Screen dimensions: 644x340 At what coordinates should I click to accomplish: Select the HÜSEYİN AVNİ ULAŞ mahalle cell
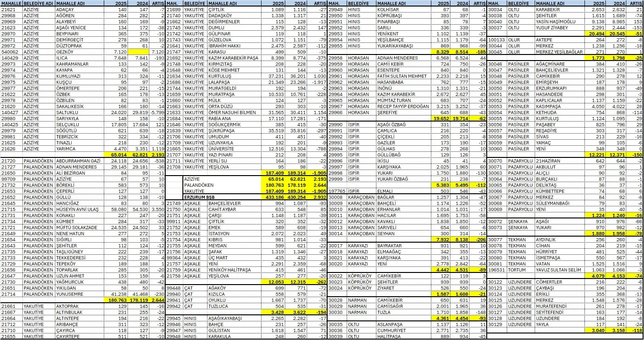[78, 210]
